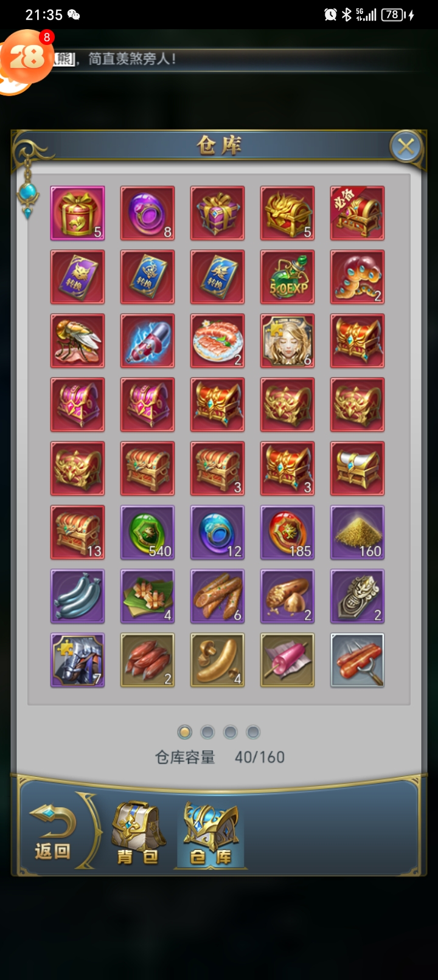438x980 pixels.
Task: Select the golden sausage with count 4
Action: click(x=217, y=660)
